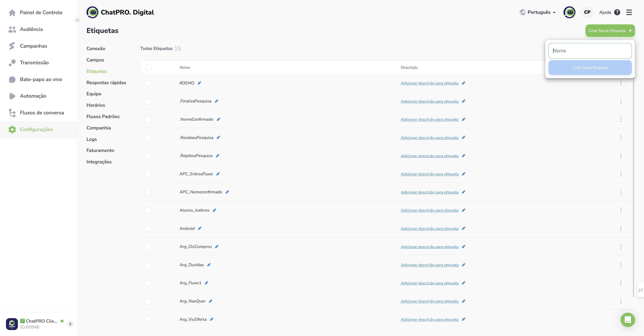
Task: Click the Automação play icon
Action: coord(12,96)
